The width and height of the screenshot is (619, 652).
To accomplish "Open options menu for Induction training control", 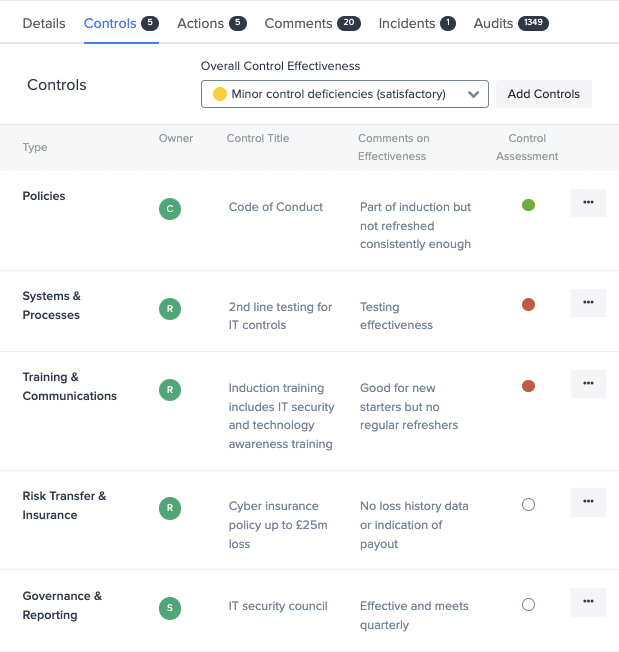I will pos(588,384).
